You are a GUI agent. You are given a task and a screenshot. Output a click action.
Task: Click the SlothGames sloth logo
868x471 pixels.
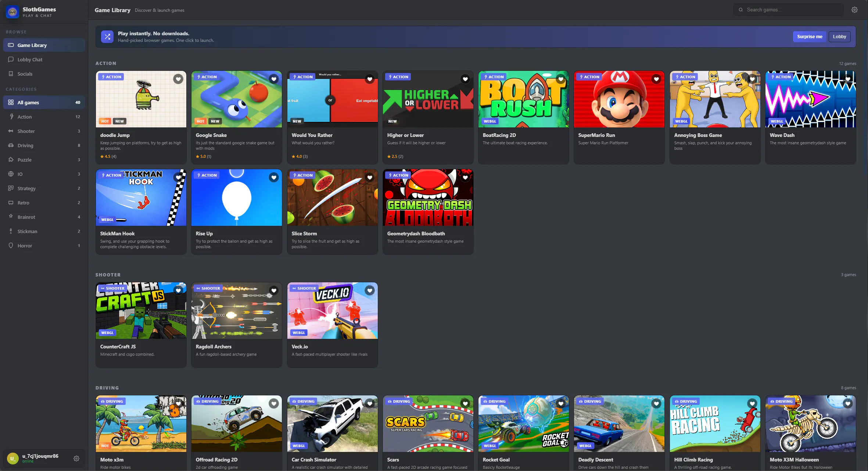(x=12, y=12)
